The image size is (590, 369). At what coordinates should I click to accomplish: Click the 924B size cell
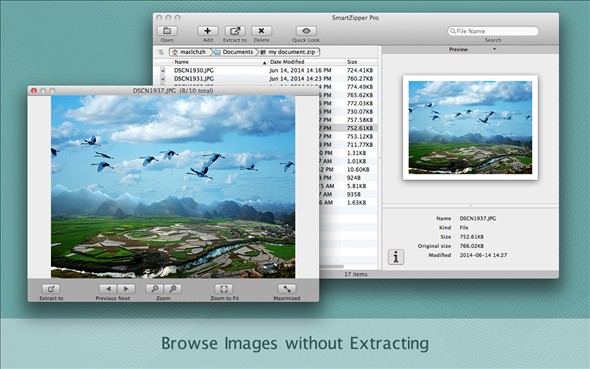click(354, 178)
